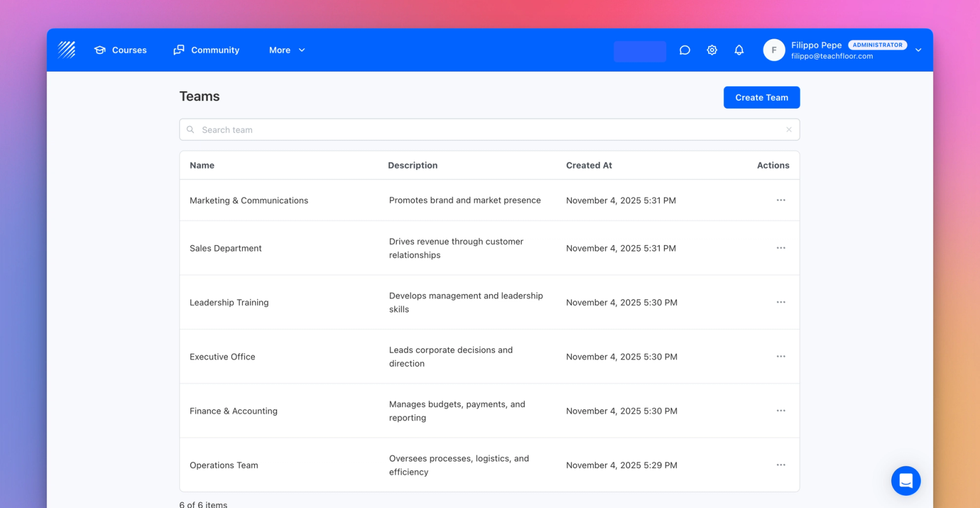980x508 pixels.
Task: Click the Teams page heading
Action: point(199,96)
